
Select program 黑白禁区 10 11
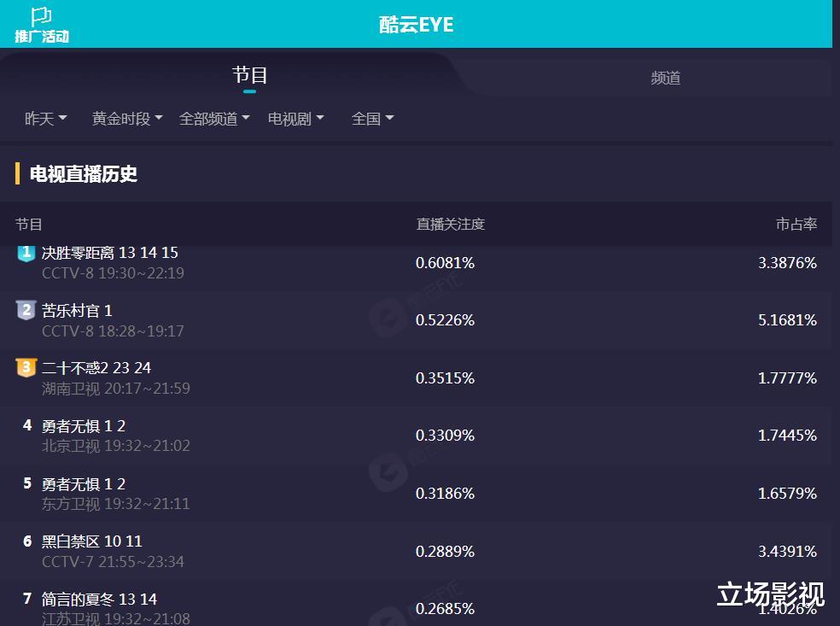point(92,541)
